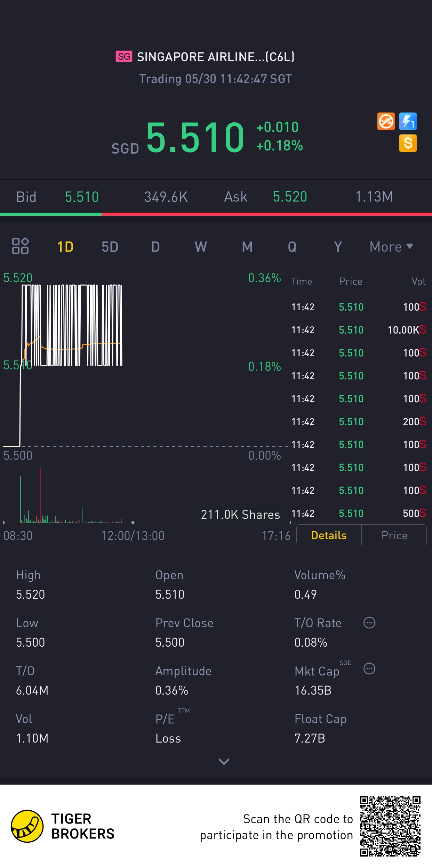Tap the 200 volume trade row
Screen dimensions: 432x868
[359, 421]
